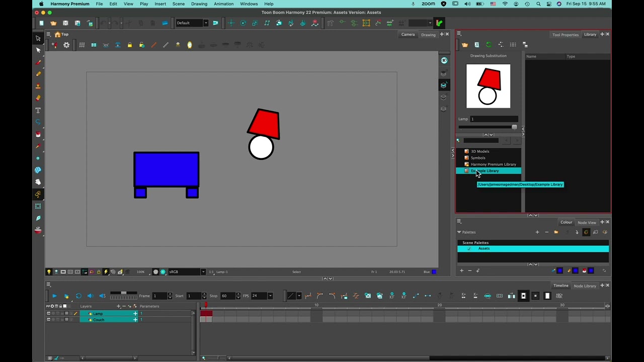Click the Loop playback icon
644x362 pixels.
coord(78,296)
